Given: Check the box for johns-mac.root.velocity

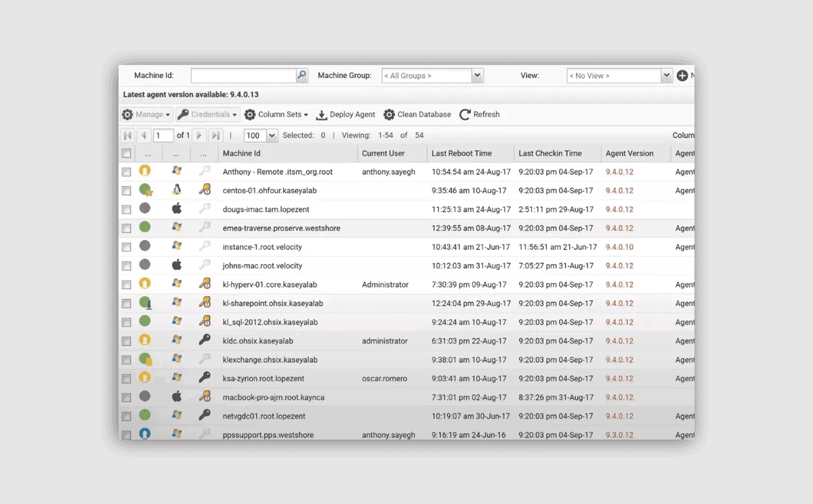Looking at the screenshot, I should pyautogui.click(x=126, y=267).
